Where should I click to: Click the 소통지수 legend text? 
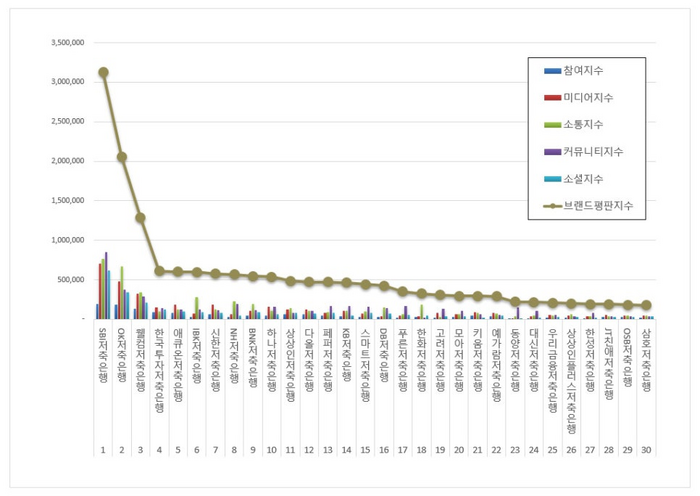pyautogui.click(x=583, y=125)
